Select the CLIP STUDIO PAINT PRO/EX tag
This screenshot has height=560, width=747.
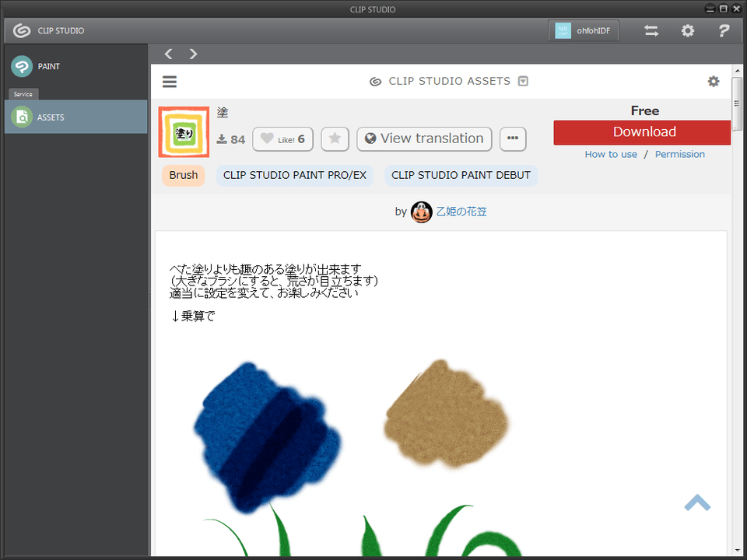pos(294,175)
